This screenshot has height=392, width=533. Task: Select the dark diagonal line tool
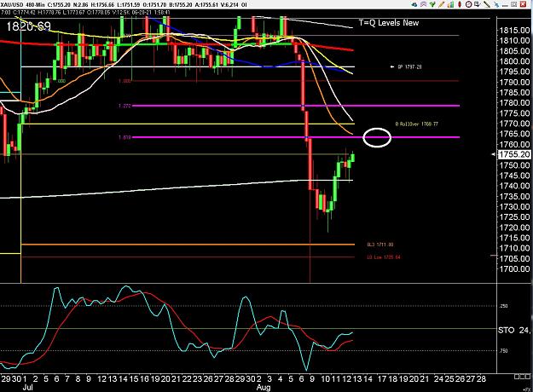point(487,4)
